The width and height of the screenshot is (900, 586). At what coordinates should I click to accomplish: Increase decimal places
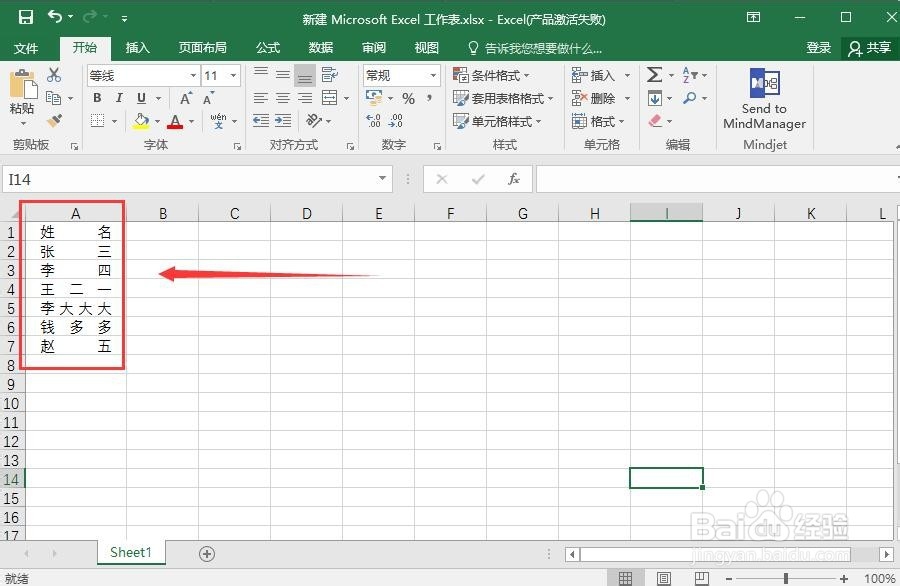374,121
